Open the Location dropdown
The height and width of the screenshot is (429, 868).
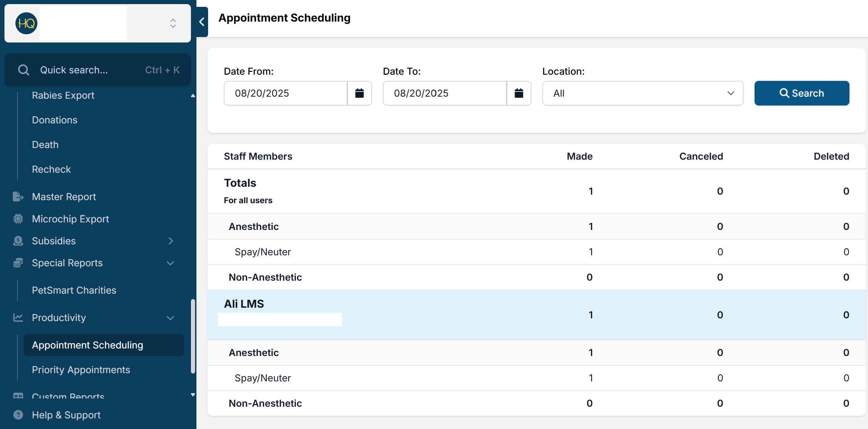click(x=642, y=93)
